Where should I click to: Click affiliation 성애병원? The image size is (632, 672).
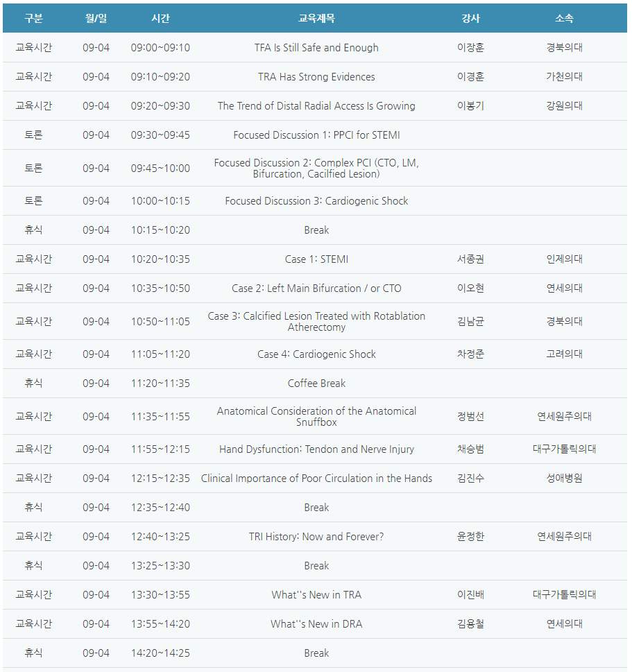[x=564, y=479]
